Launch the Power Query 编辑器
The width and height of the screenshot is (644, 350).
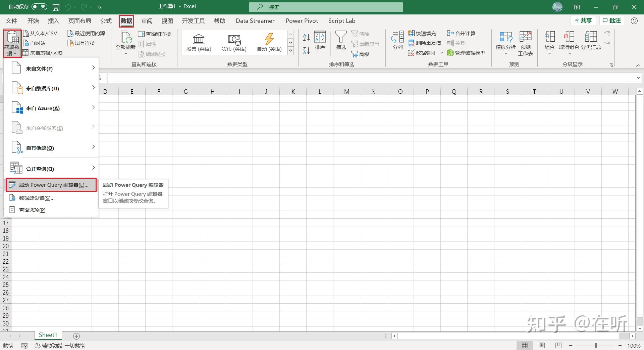click(51, 185)
